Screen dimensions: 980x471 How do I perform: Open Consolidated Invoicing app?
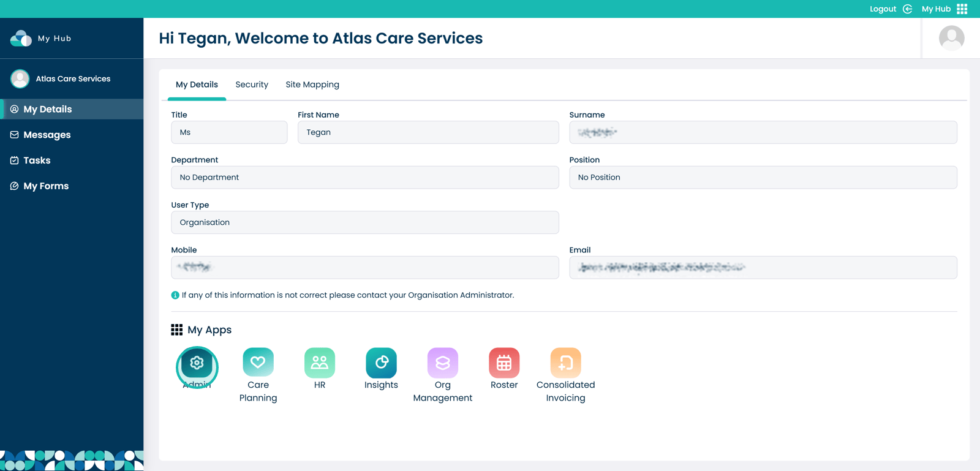tap(565, 363)
